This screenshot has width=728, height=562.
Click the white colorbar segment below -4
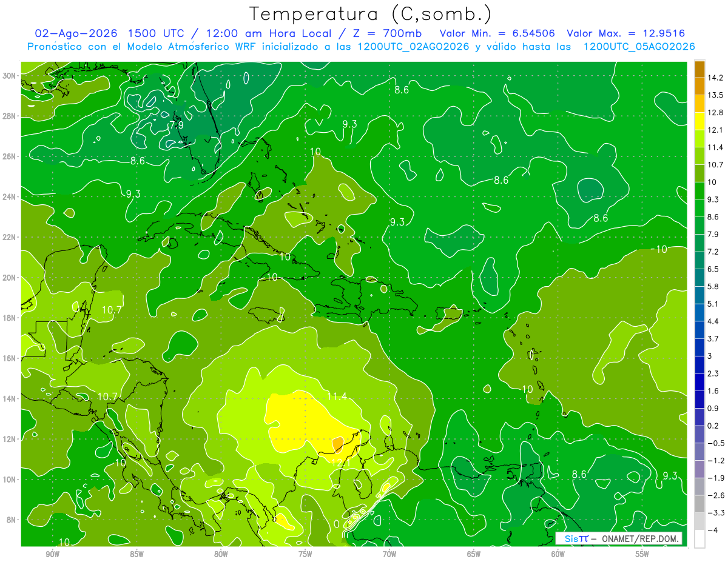[x=699, y=538]
